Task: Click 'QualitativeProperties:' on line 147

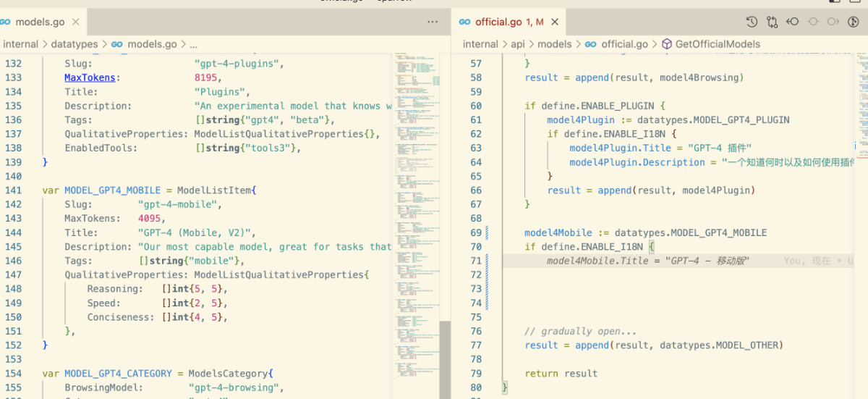Action: [127, 274]
